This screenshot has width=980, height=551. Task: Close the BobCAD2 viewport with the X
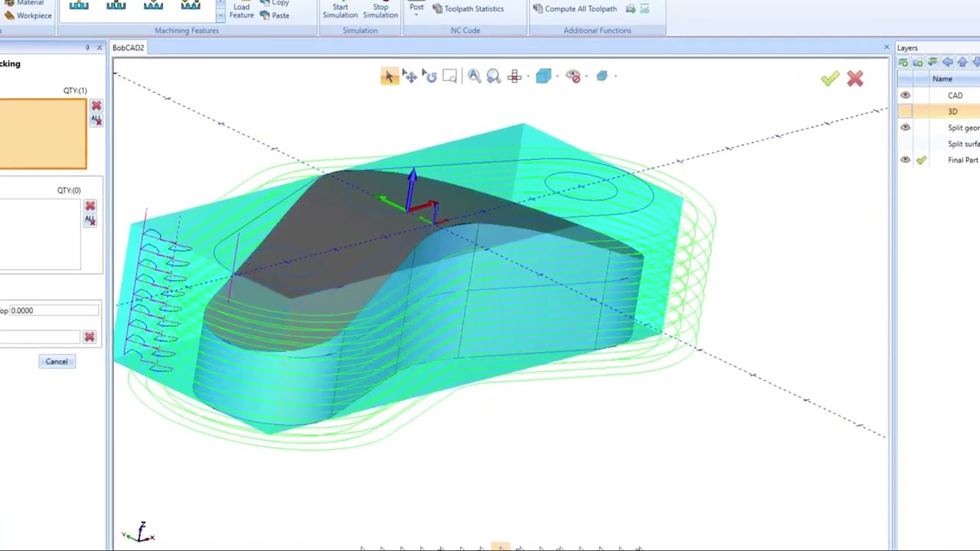point(887,47)
